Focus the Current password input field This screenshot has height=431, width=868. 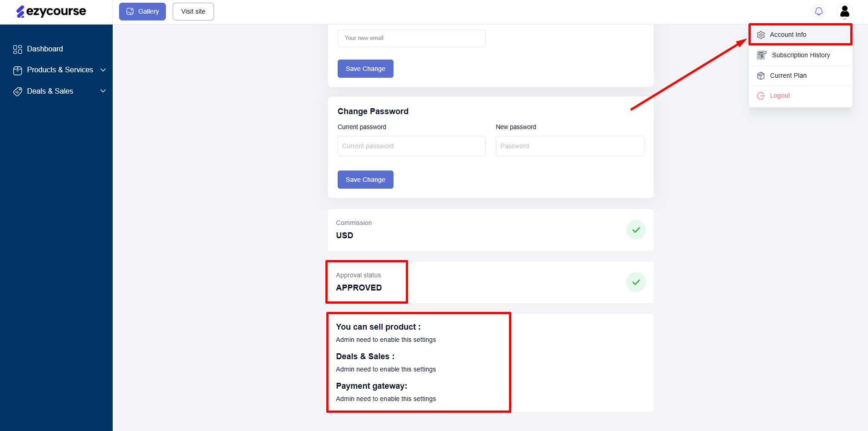tap(411, 146)
